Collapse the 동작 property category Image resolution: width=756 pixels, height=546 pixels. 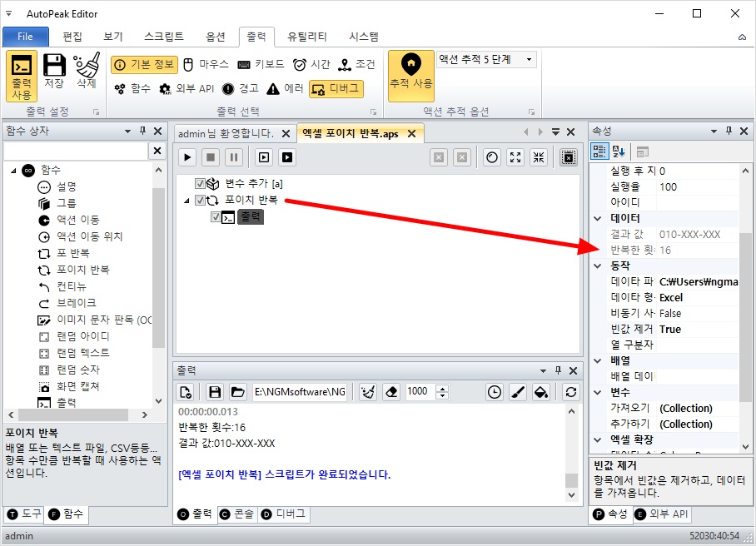[598, 266]
